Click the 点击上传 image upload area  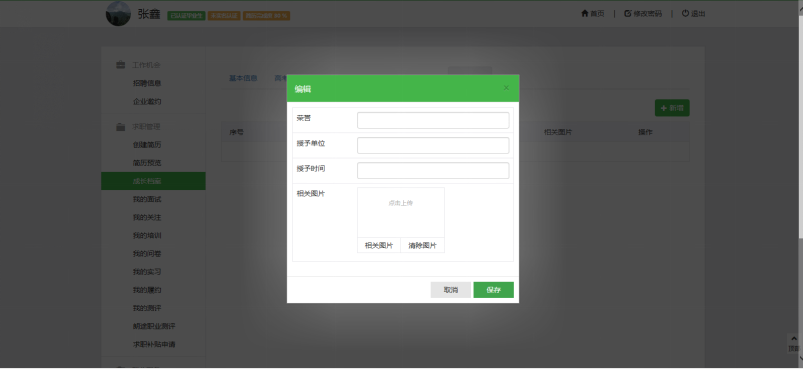pos(401,213)
